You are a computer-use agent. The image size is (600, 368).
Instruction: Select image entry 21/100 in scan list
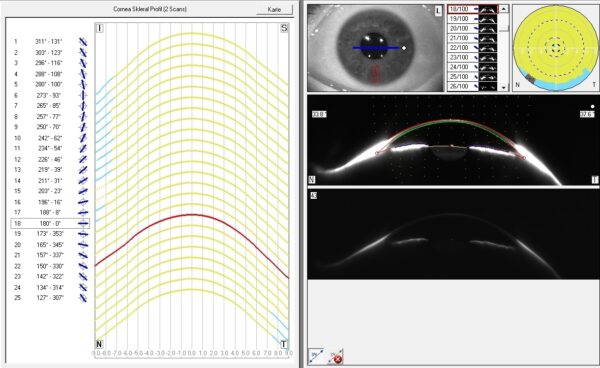pyautogui.click(x=473, y=38)
